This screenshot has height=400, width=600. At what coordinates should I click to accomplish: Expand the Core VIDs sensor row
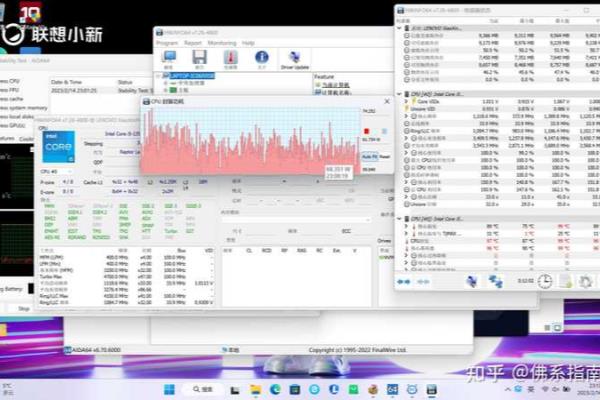point(406,101)
